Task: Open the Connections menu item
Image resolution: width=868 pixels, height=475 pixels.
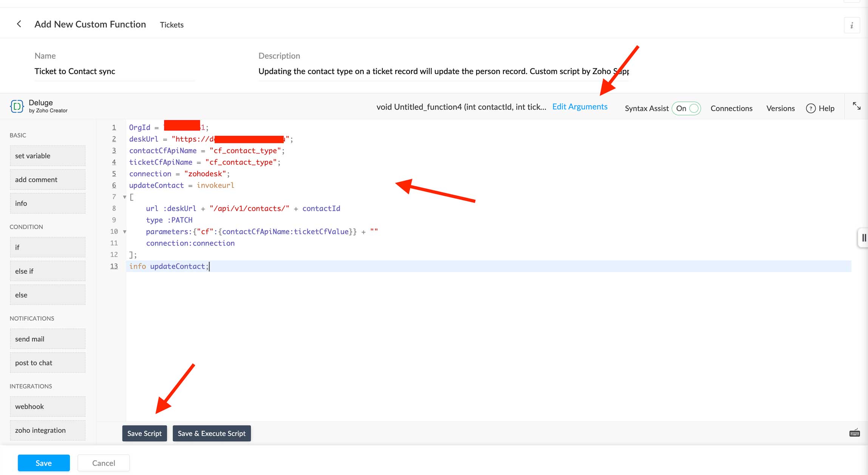Action: coord(731,108)
